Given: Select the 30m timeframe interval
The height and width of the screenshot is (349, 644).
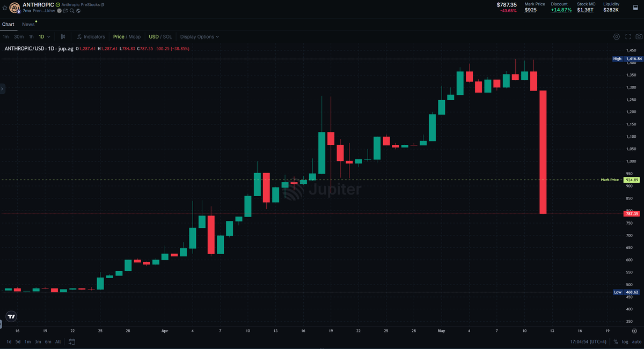Looking at the screenshot, I should [x=19, y=36].
